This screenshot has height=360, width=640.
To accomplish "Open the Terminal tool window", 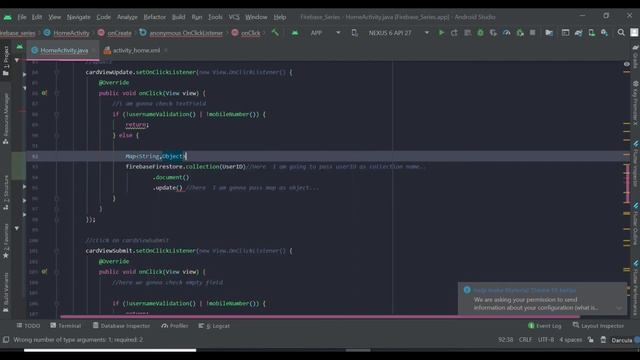I will (65, 326).
